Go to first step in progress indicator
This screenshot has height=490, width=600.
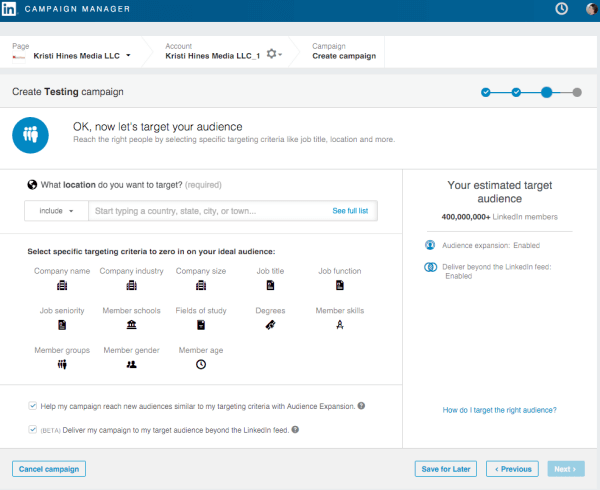pyautogui.click(x=486, y=92)
